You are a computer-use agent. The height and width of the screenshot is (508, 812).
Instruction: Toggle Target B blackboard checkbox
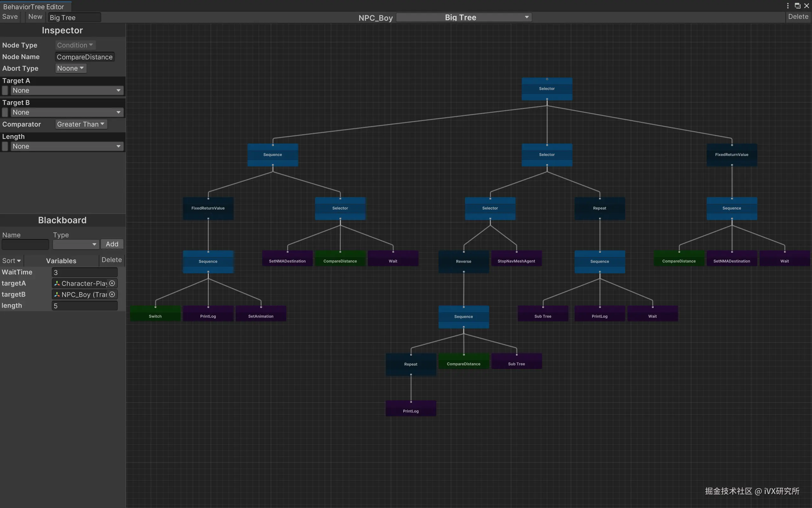click(x=5, y=112)
